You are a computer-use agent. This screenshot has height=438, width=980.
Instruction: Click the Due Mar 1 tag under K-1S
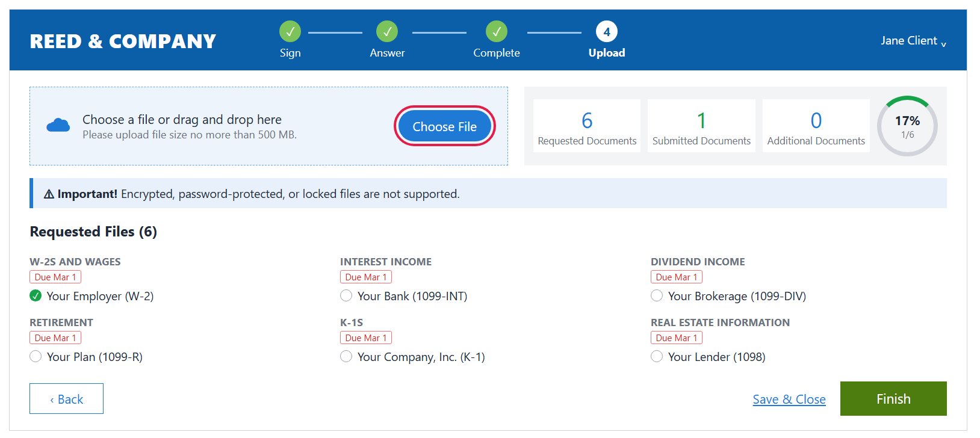click(x=366, y=338)
